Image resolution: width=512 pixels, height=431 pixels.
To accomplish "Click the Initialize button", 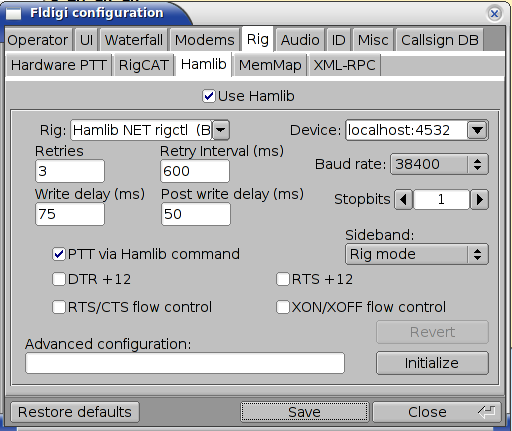I will [x=432, y=363].
